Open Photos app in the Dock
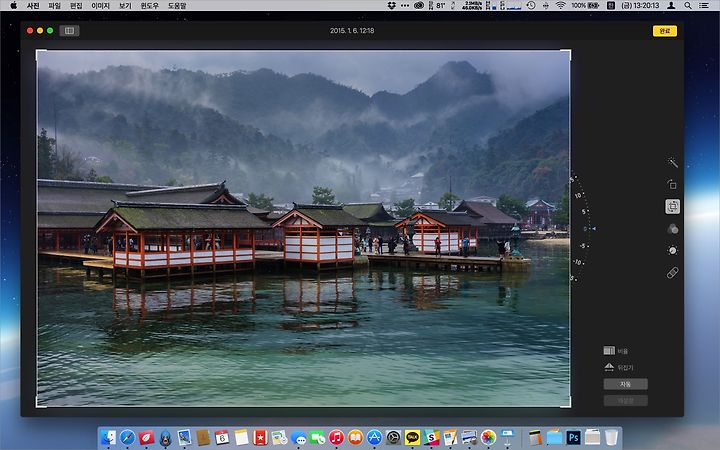The image size is (720, 450). pos(488,438)
